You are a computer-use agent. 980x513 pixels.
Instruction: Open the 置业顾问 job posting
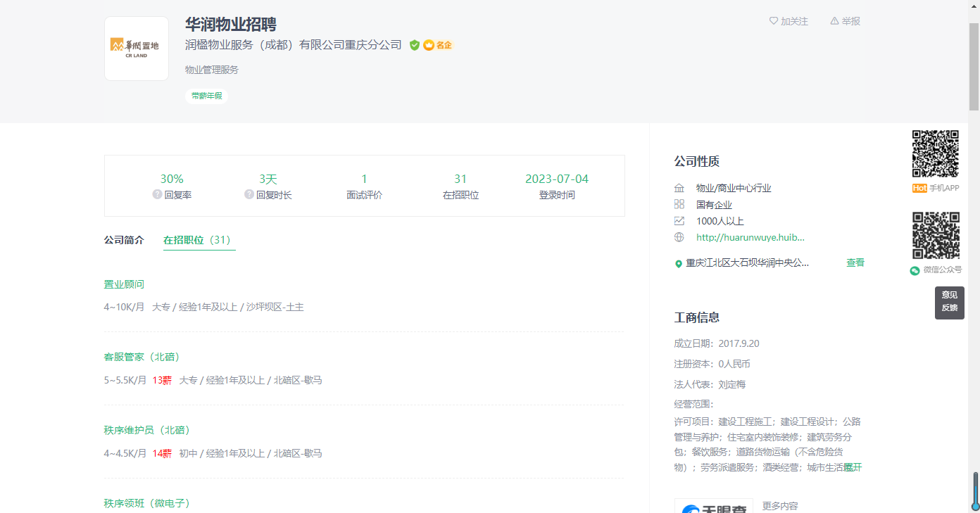124,284
